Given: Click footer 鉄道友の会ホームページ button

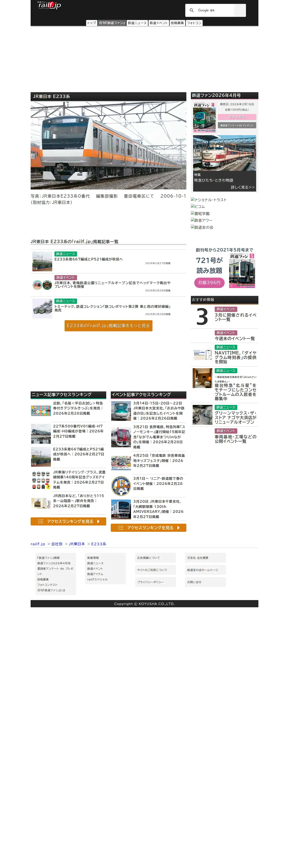Looking at the screenshot, I should [x=205, y=570].
